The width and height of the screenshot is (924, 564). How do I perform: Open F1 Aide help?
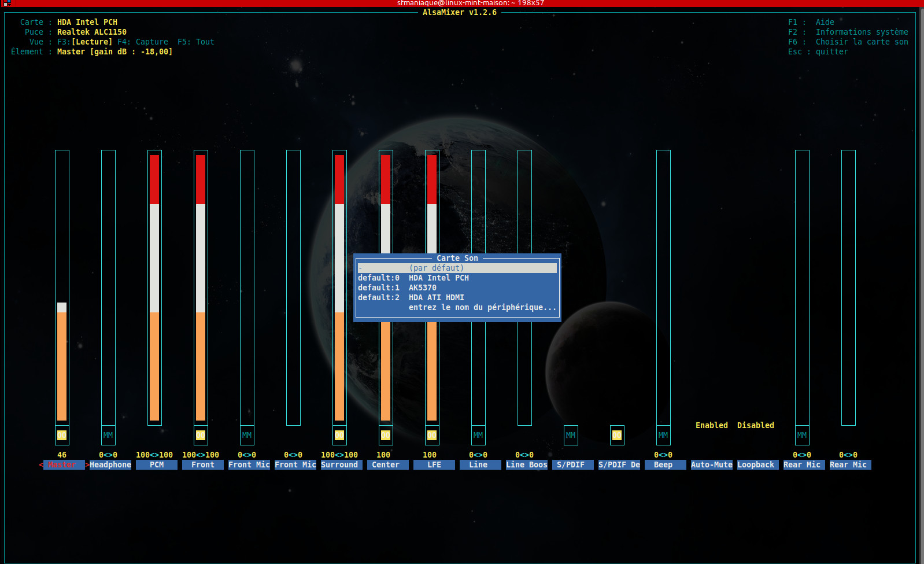[811, 23]
